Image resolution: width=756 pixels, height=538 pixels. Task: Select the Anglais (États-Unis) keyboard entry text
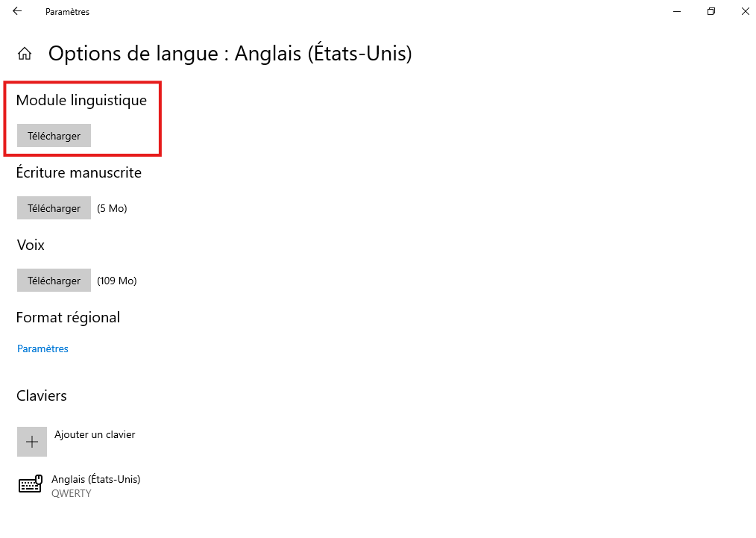(95, 479)
